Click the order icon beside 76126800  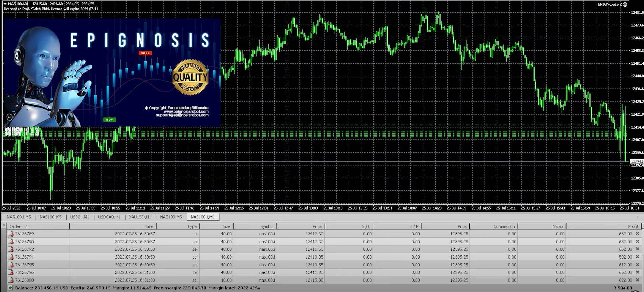point(10,280)
